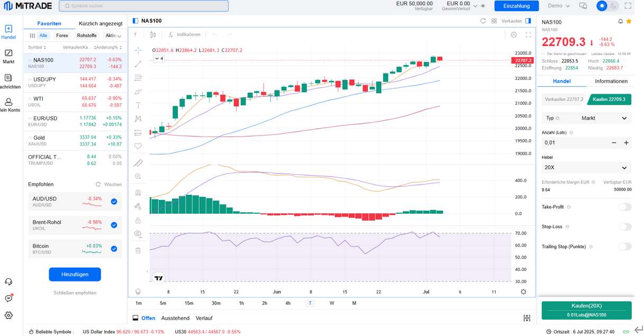
Task: Switch to the Favoriten tab
Action: pyautogui.click(x=49, y=23)
